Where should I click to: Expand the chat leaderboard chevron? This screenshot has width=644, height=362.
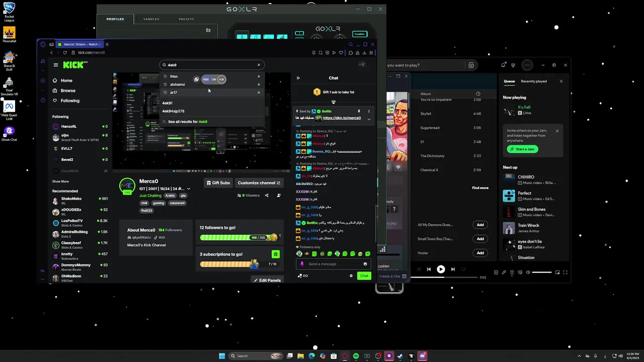[333, 102]
